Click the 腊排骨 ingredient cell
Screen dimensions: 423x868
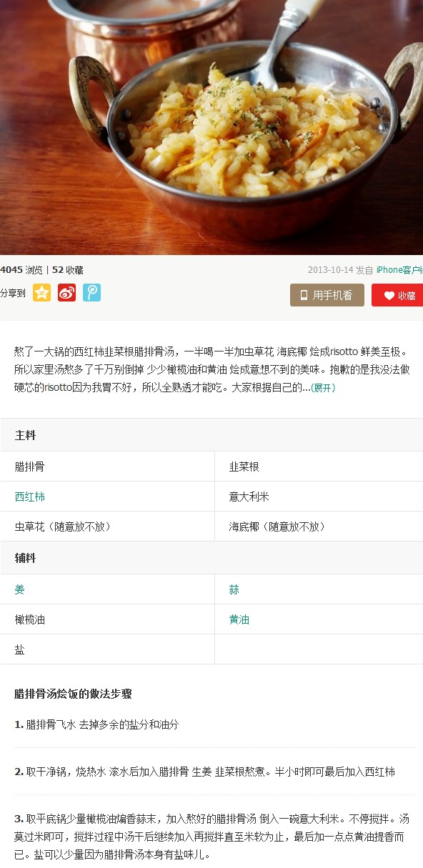(x=107, y=467)
